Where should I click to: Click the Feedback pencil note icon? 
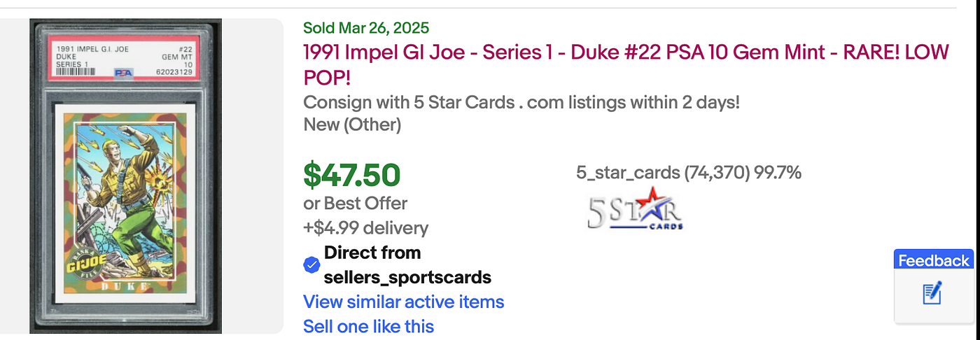[x=932, y=293]
